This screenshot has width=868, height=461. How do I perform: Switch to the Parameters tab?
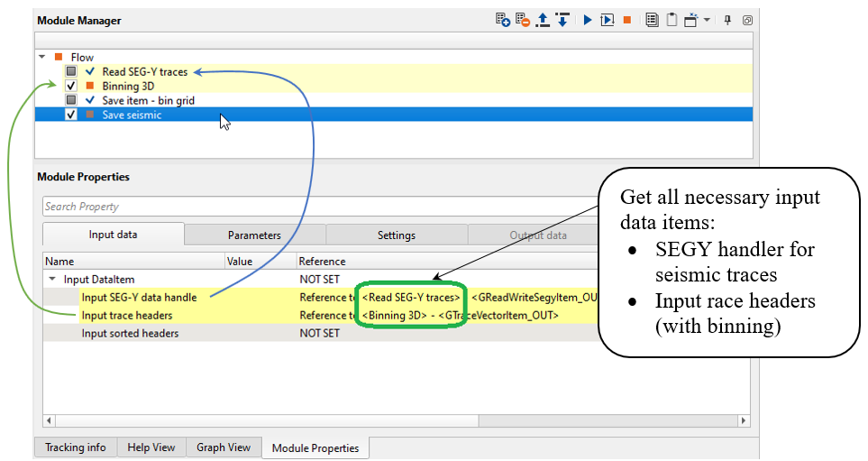click(x=254, y=235)
